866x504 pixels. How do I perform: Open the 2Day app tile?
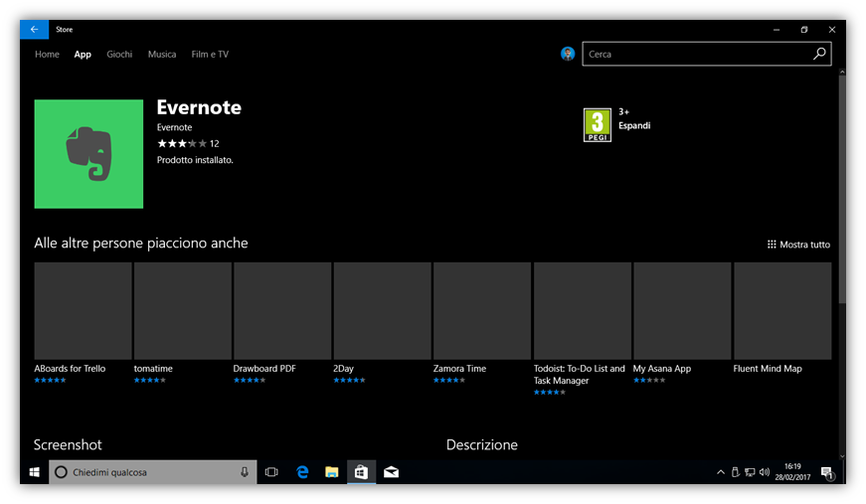point(382,311)
